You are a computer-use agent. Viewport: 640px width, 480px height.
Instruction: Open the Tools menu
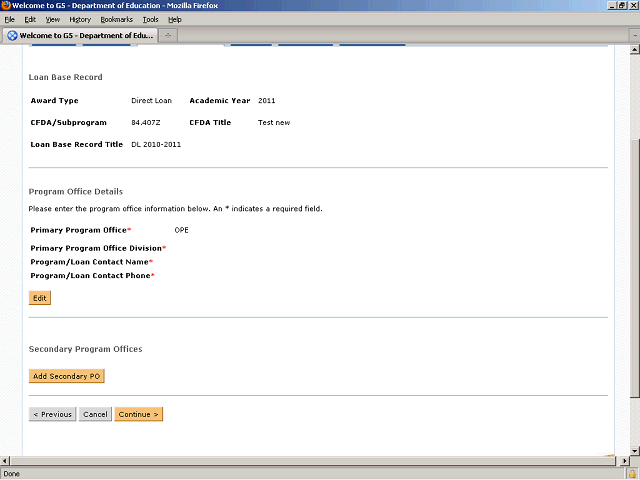coord(150,20)
